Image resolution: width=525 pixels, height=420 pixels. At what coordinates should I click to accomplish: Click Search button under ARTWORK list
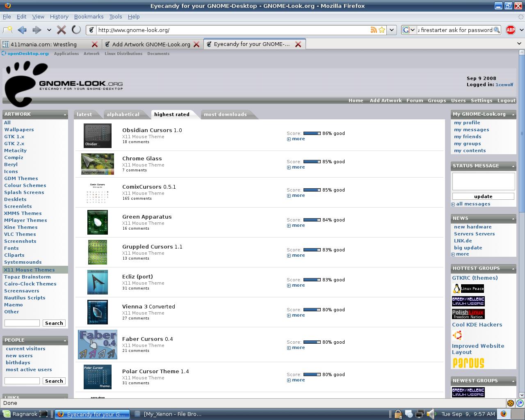(54, 323)
